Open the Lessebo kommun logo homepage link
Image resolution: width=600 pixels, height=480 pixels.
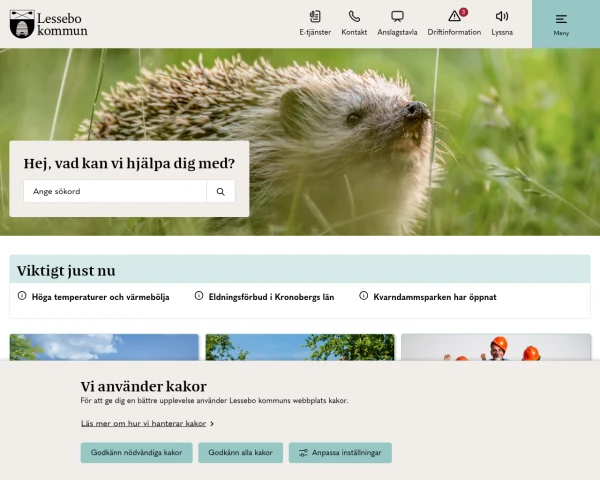click(x=49, y=24)
